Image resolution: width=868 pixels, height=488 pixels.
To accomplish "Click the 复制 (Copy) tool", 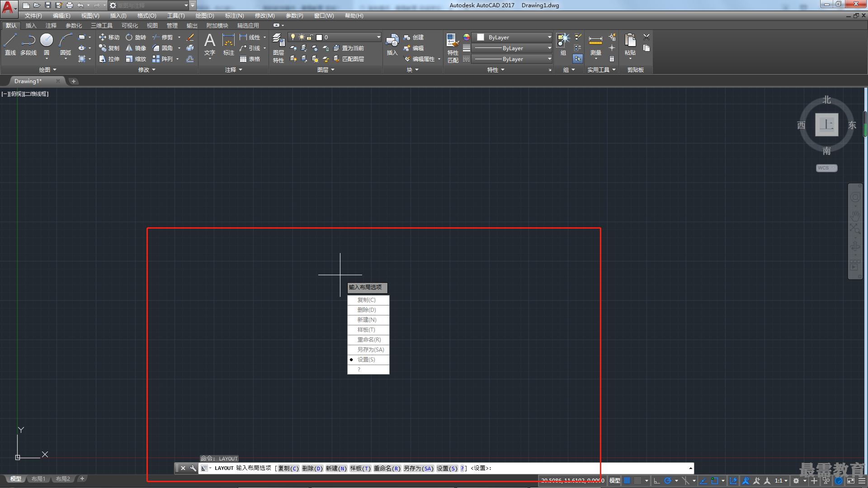I will (x=109, y=48).
